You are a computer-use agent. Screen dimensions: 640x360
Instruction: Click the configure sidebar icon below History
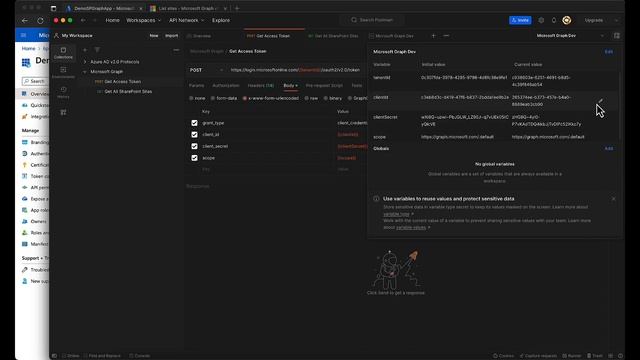(63, 112)
